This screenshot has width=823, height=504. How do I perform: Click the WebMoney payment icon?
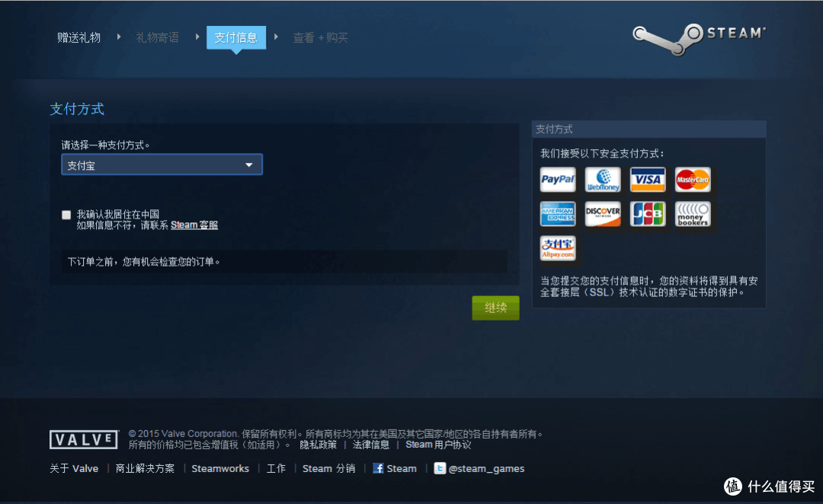pyautogui.click(x=603, y=180)
